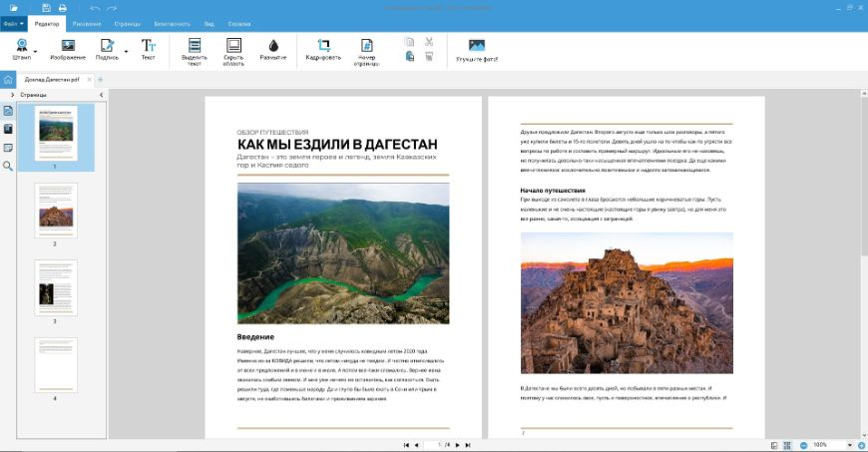Screen dimensions: 868x452
Task: Show the page thumbnails sidebar panel
Action: (x=8, y=111)
